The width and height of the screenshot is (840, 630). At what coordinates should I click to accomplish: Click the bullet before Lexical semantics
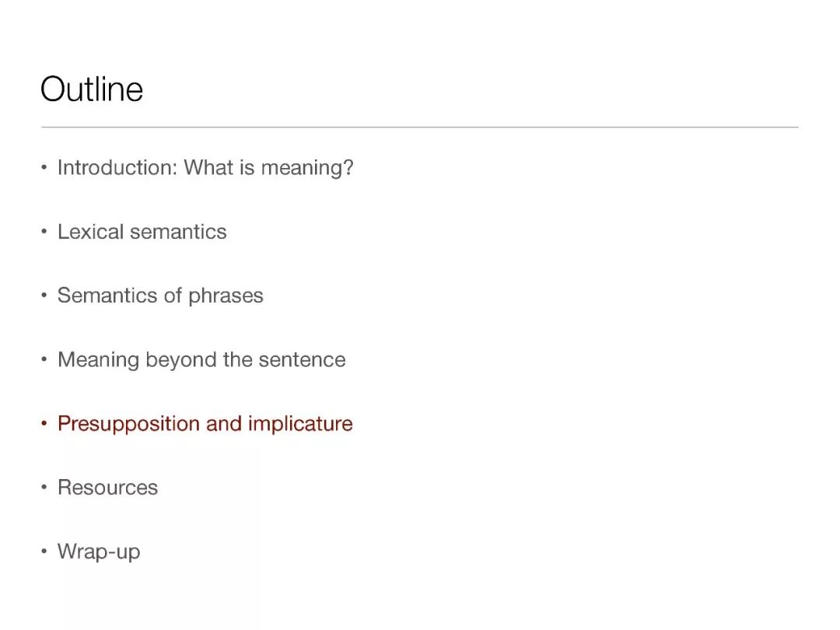pos(44,232)
